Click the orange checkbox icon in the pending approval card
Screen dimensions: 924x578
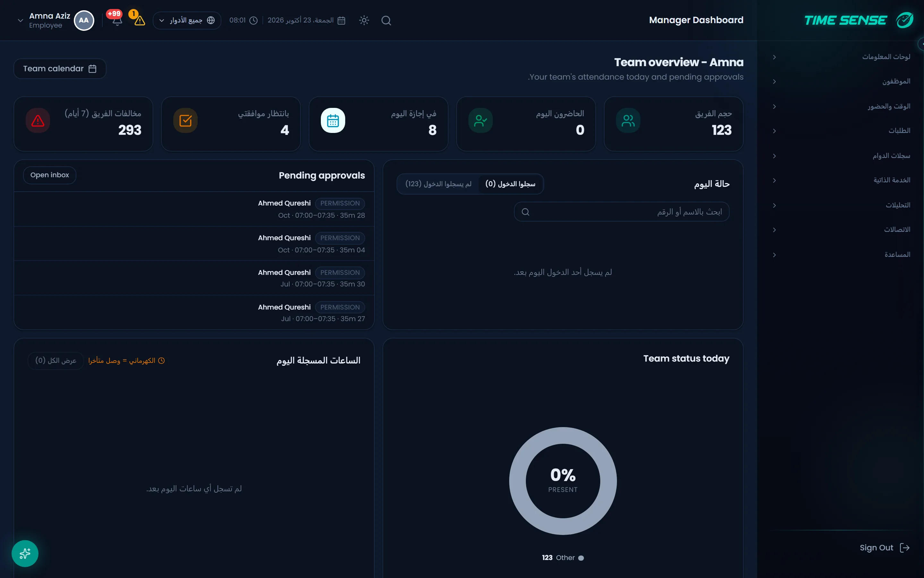pyautogui.click(x=185, y=121)
